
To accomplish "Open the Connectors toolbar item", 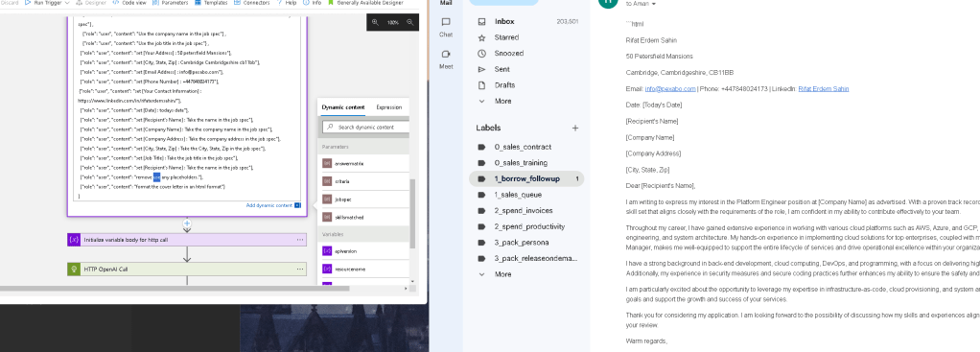I will point(253,3).
